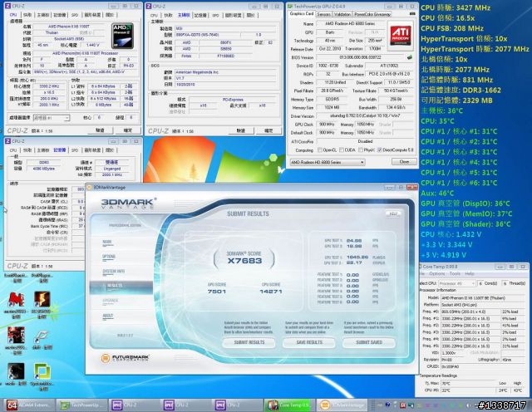Open the red M desktop shortcut

coord(16,300)
